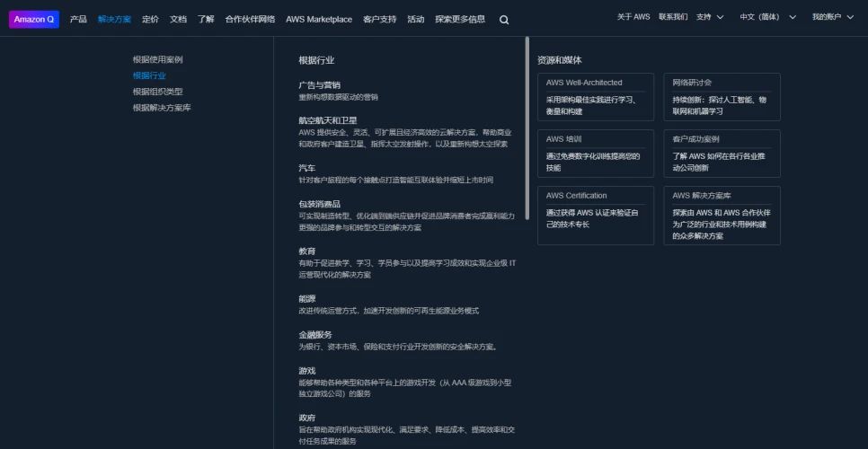Screen dimensions: 868x449
Task: Expand the 我的账户 dropdown
Action: click(834, 17)
